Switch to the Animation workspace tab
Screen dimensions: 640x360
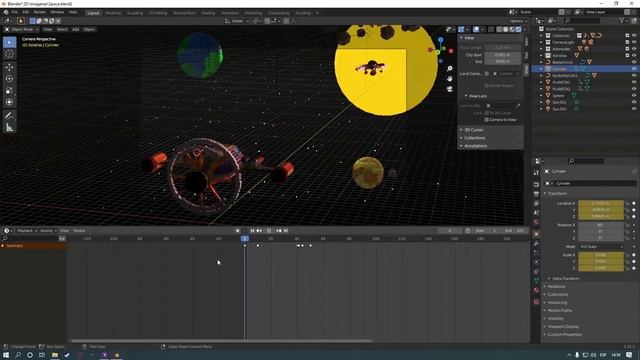[x=230, y=13]
